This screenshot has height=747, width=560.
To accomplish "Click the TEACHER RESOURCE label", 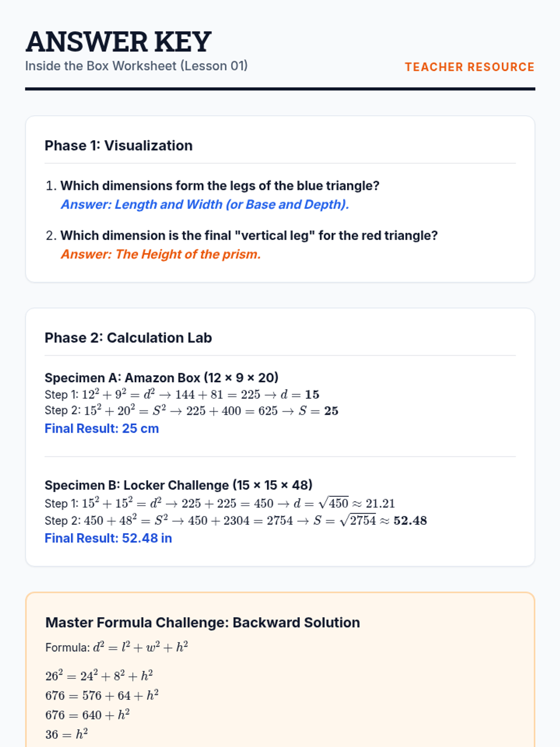I will (x=469, y=67).
